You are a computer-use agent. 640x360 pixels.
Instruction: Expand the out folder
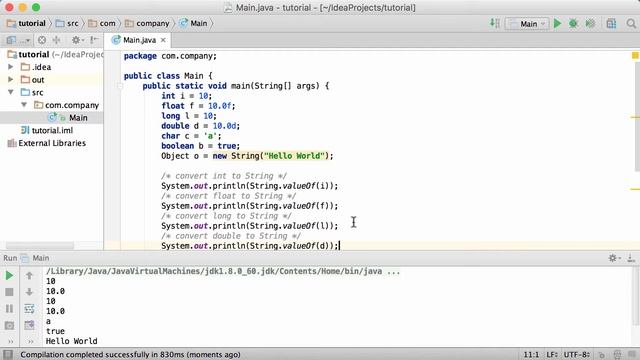click(x=11, y=80)
